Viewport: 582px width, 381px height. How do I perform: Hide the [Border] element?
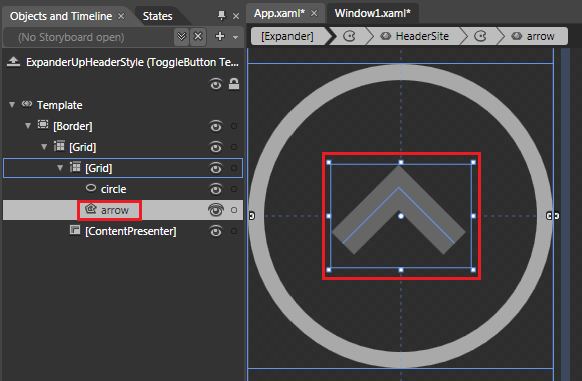[x=216, y=126]
